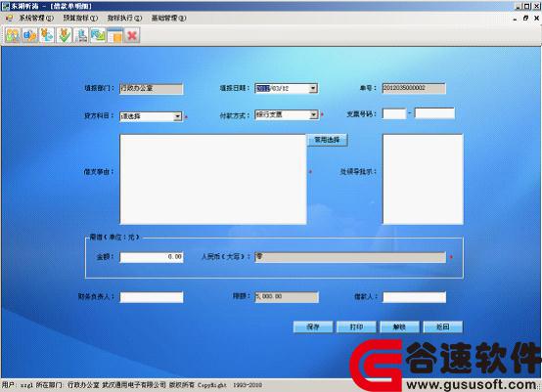
Task: Click the red X toolbar icon
Action: click(132, 35)
